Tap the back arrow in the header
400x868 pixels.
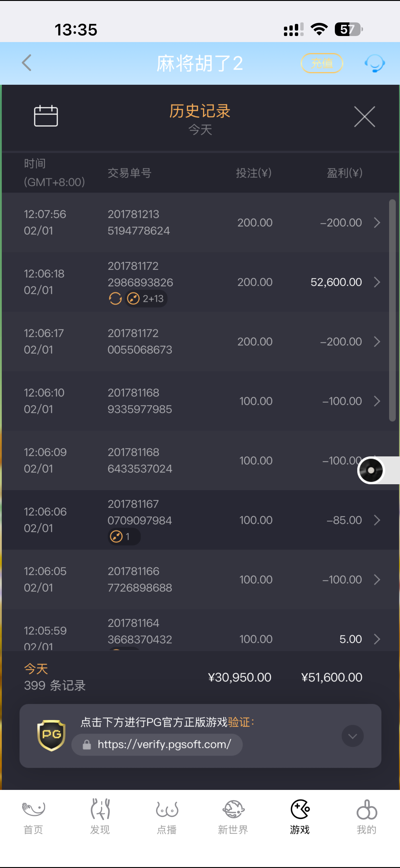click(x=27, y=63)
